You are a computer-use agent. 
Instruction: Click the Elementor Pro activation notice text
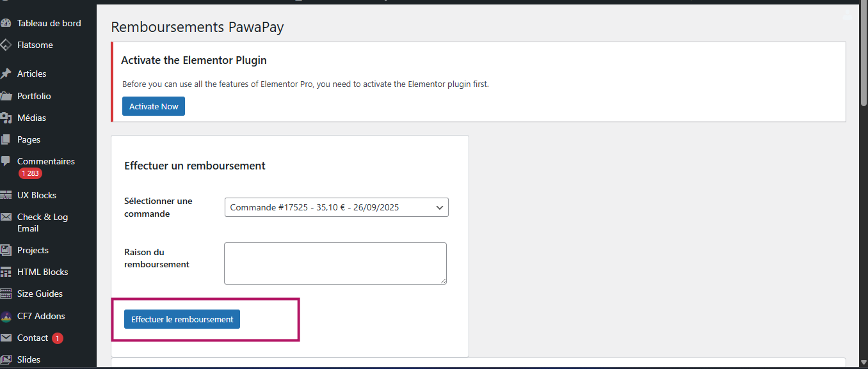pyautogui.click(x=305, y=84)
